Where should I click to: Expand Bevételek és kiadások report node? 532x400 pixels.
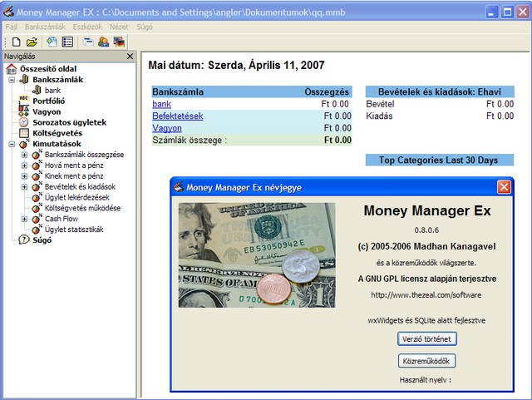(x=24, y=187)
